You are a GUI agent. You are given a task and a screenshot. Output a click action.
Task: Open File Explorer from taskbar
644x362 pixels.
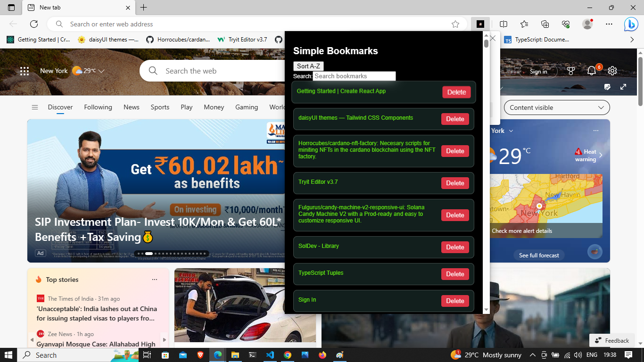point(235,355)
